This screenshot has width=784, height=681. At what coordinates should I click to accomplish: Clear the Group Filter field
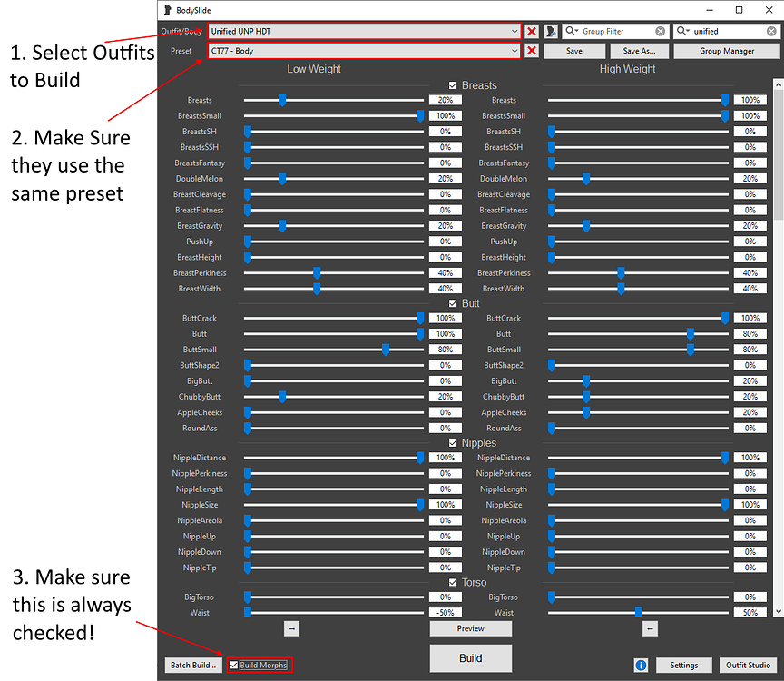[660, 32]
